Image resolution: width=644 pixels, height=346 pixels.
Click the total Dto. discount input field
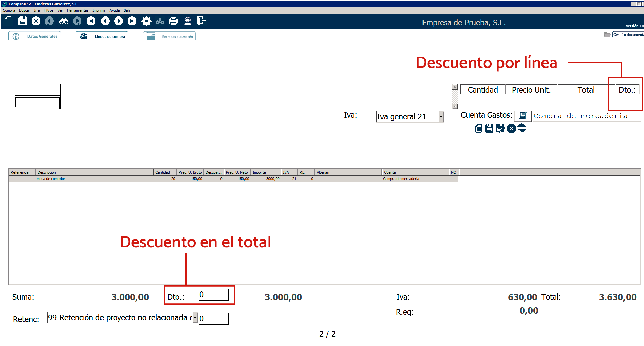pos(213,295)
